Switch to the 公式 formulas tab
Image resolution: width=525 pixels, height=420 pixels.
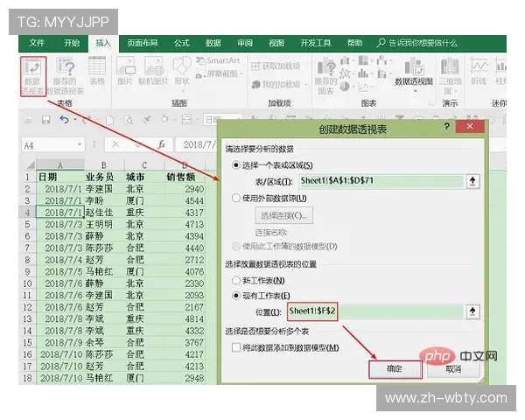point(182,43)
